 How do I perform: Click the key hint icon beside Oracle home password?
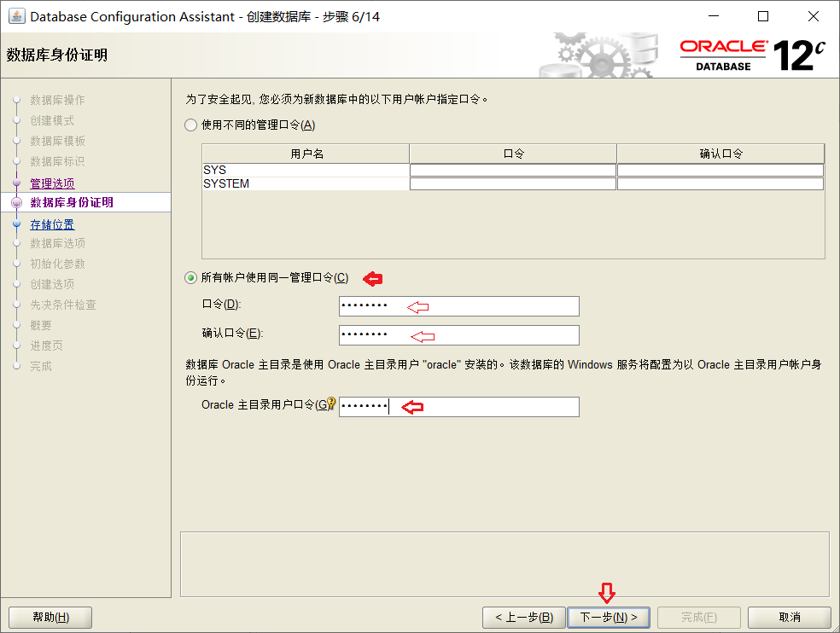pos(331,403)
